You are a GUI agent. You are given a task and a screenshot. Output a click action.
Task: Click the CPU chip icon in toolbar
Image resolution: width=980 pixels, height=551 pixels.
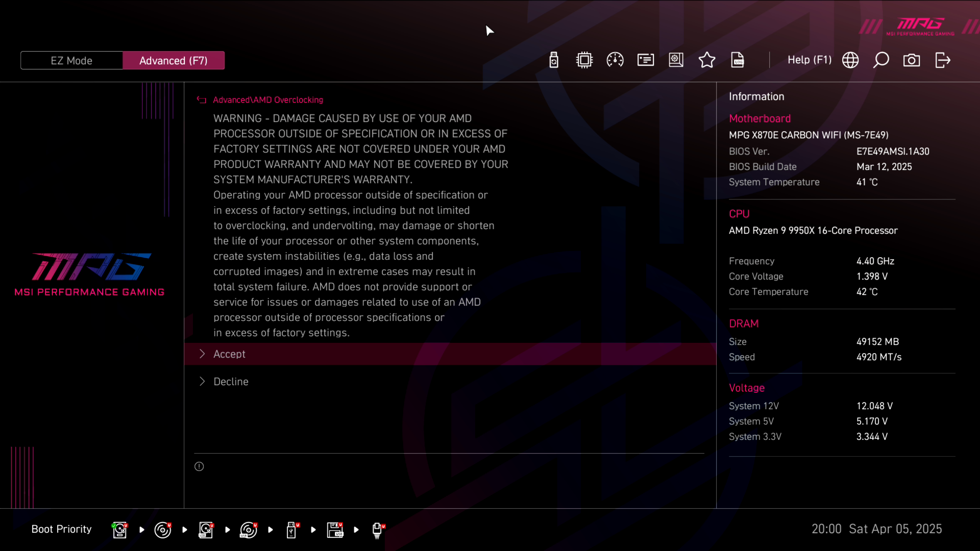coord(584,60)
